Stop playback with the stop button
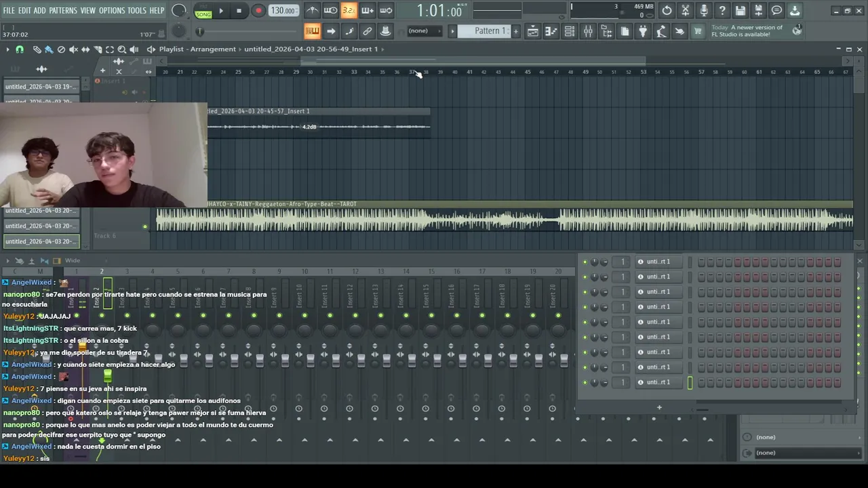868x488 pixels. [x=239, y=11]
